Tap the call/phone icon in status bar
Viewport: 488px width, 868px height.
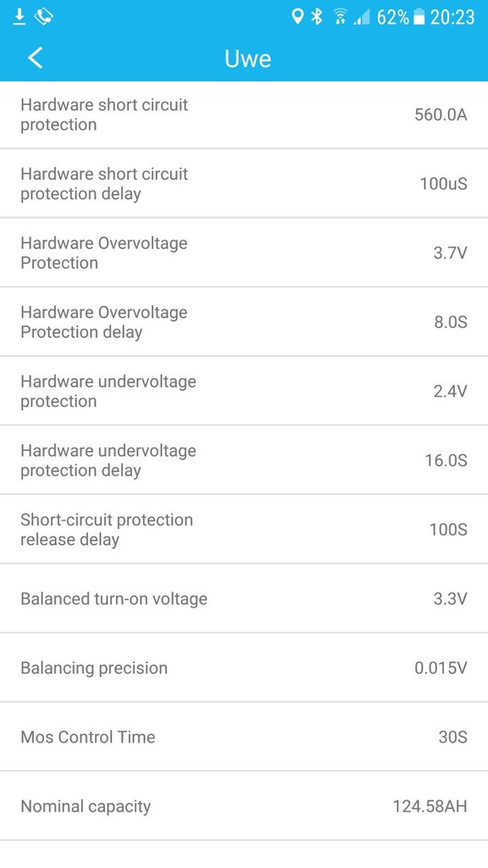coord(43,17)
